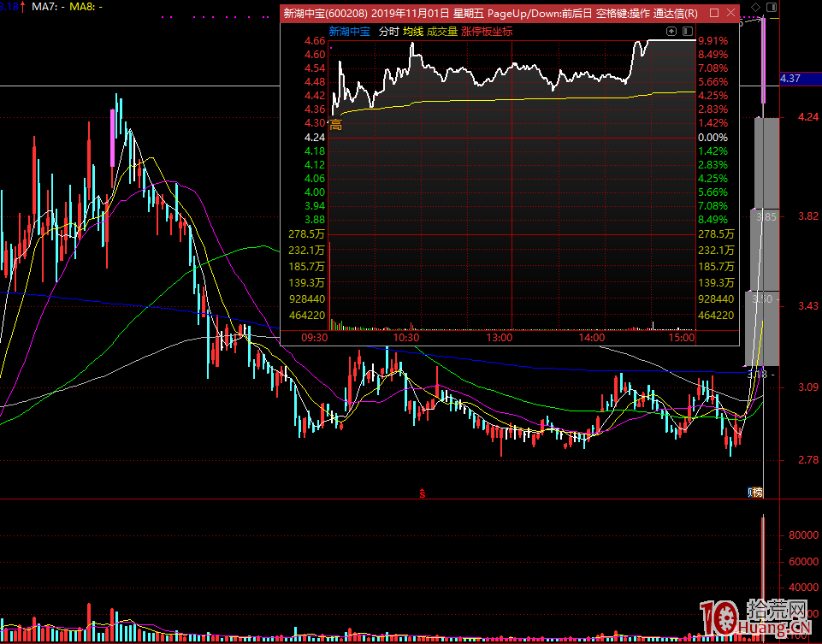Viewport: 822px width, 644px height.
Task: Select the 涨停板坐标 label in the popup
Action: tap(487, 32)
